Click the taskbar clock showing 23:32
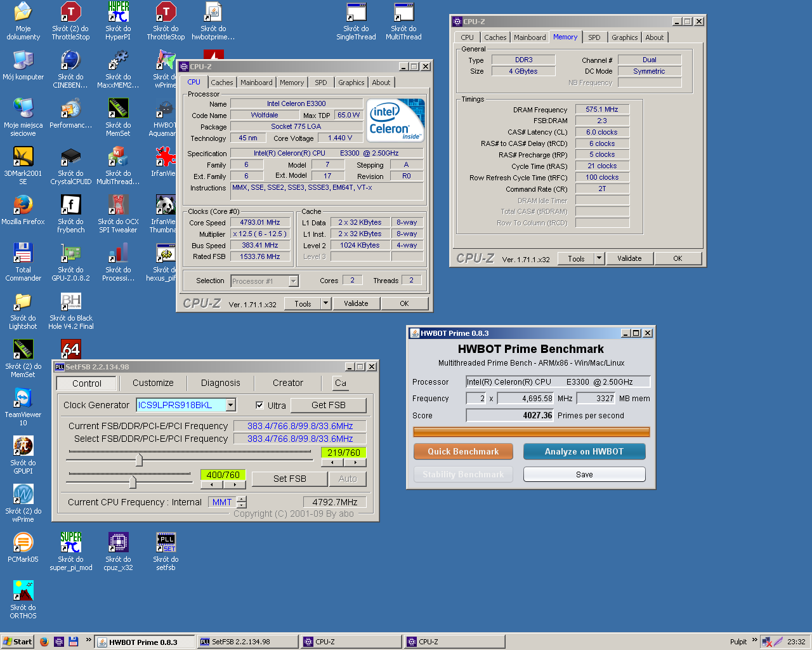This screenshot has width=812, height=650. click(x=796, y=642)
